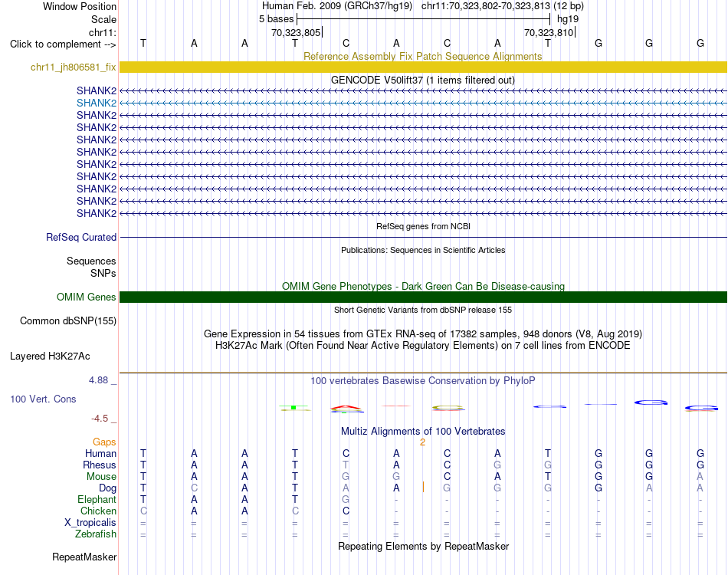The image size is (728, 575).
Task: Click the "100 Vert. Cons" label
Action: (43, 399)
